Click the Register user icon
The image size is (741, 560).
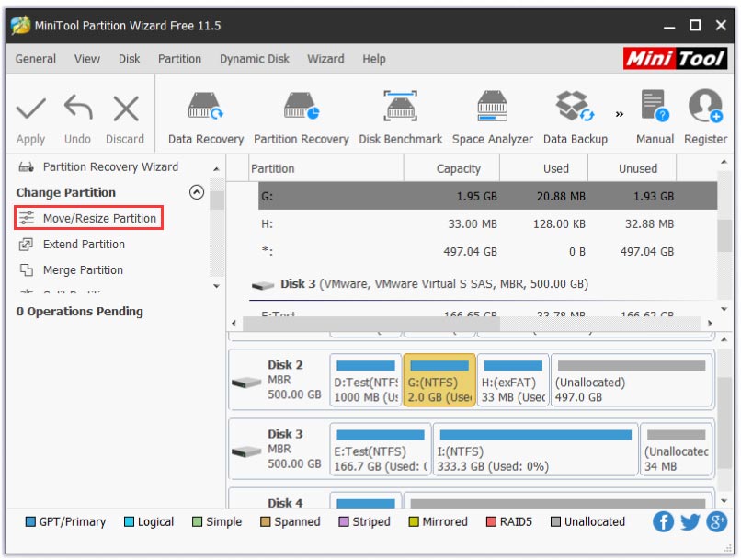click(705, 106)
